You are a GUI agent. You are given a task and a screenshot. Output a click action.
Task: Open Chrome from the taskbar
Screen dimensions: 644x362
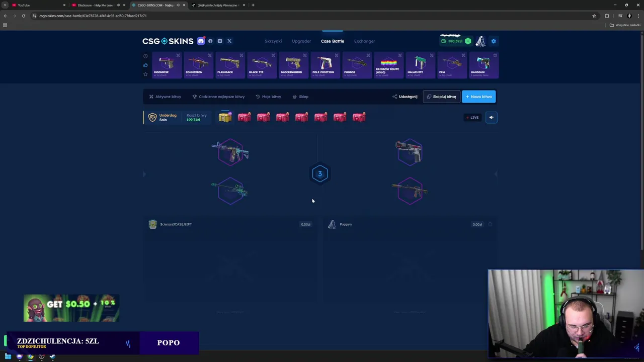point(31,356)
